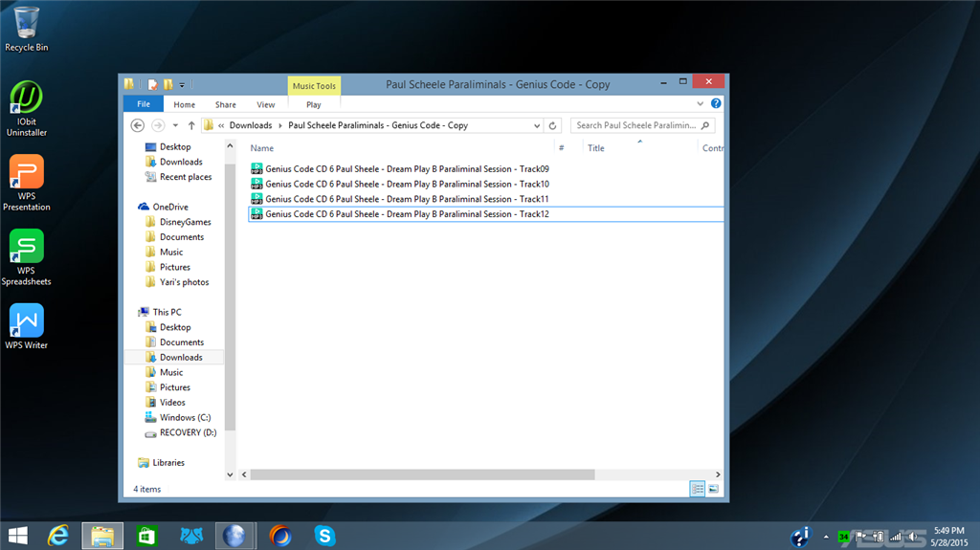
Task: Click File Explorer taskbar button
Action: coord(102,536)
